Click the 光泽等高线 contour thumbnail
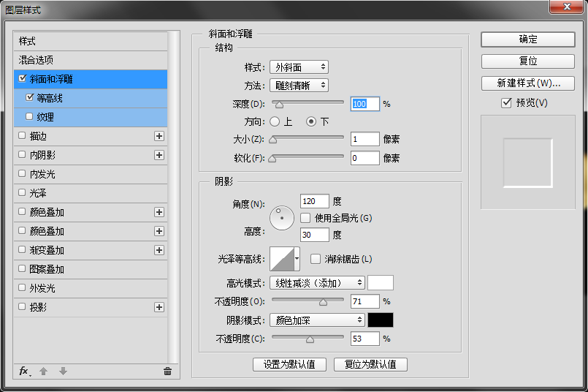Viewport: 588px width, 392px height. tap(282, 259)
